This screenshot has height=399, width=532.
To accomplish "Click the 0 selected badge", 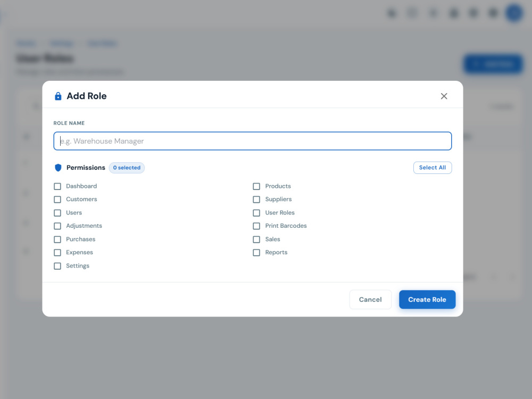I will click(127, 168).
